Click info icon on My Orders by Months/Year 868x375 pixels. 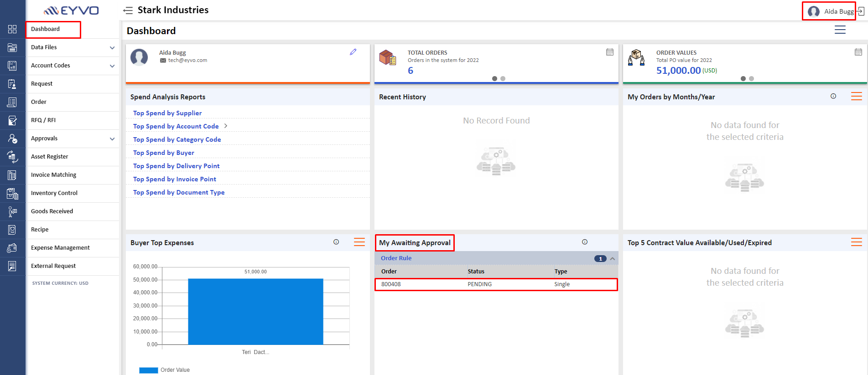pos(833,96)
